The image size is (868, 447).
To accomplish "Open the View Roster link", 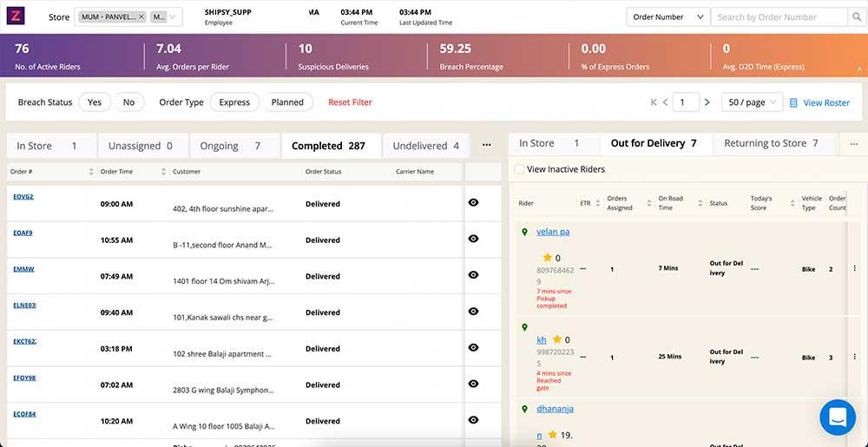I will tap(826, 103).
